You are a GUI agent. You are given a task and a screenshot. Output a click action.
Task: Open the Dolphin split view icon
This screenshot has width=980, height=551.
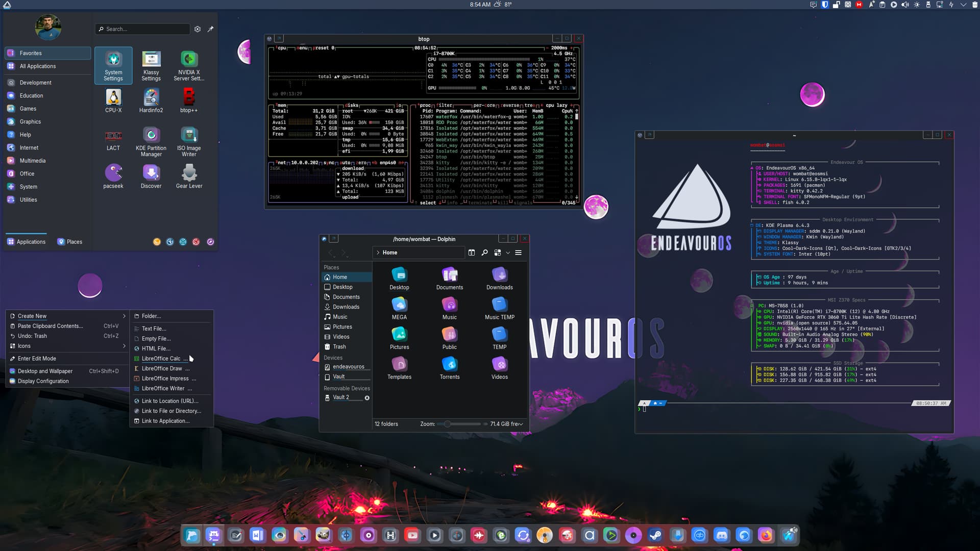click(471, 253)
